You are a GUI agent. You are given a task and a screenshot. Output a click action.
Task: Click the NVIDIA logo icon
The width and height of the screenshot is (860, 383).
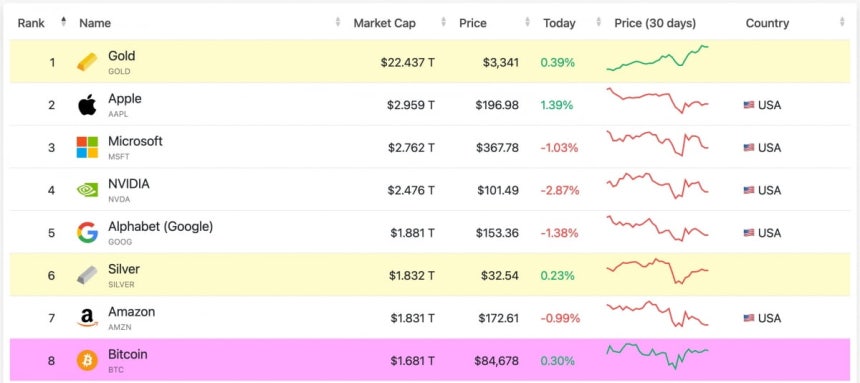(87, 190)
